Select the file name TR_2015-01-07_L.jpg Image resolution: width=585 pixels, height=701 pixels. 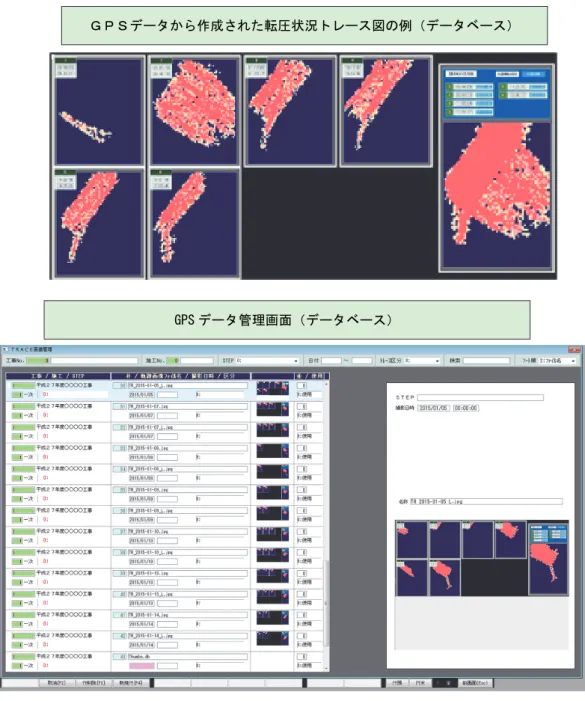click(x=188, y=427)
